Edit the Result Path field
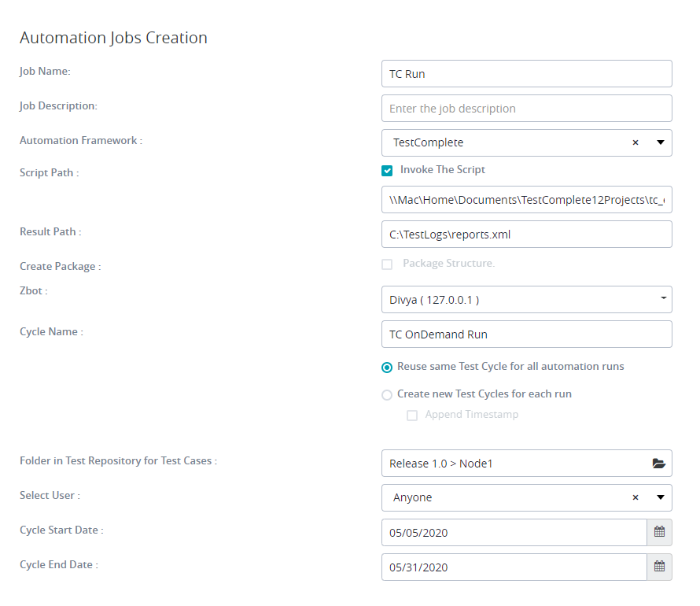The height and width of the screenshot is (606, 700). pos(526,235)
